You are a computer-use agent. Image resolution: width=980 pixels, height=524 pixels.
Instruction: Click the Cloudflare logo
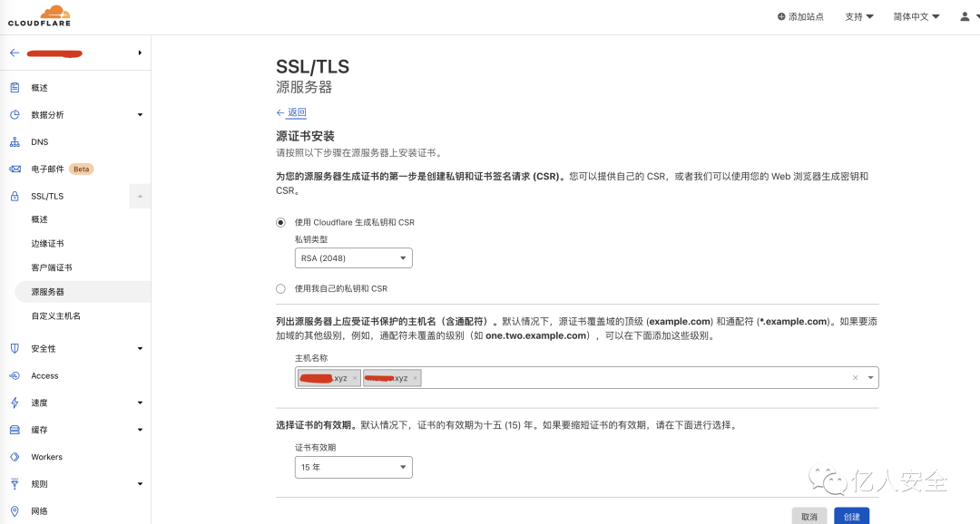tap(40, 15)
